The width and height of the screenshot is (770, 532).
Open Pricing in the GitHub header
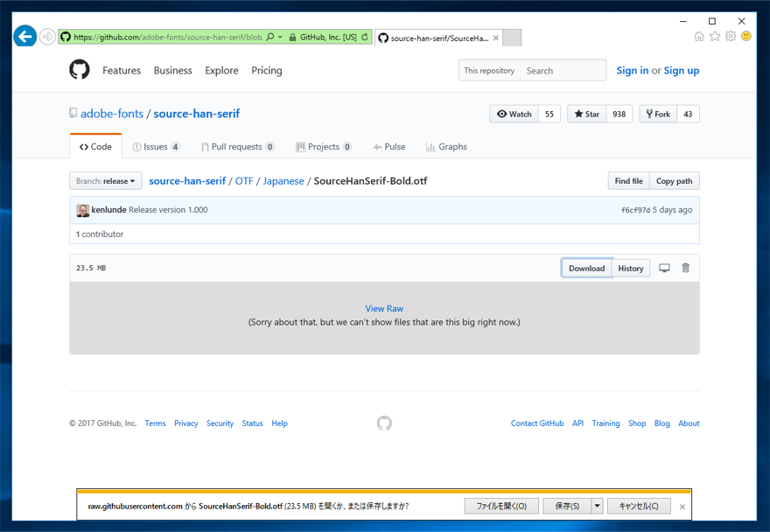(267, 70)
